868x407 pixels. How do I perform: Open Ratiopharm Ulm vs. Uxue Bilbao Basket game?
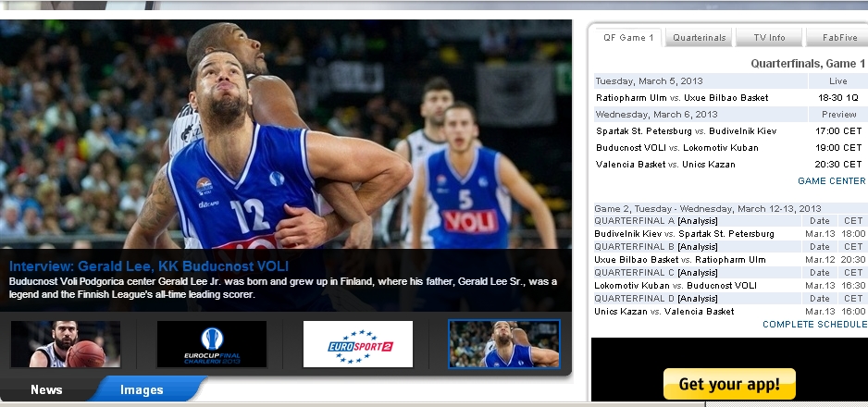click(x=682, y=98)
